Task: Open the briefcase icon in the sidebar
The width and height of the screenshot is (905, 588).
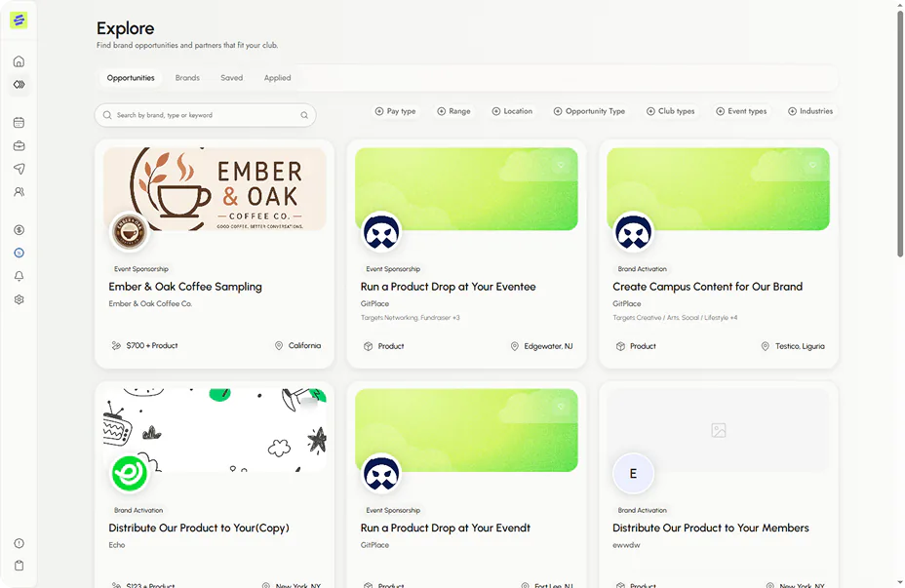Action: pyautogui.click(x=20, y=145)
